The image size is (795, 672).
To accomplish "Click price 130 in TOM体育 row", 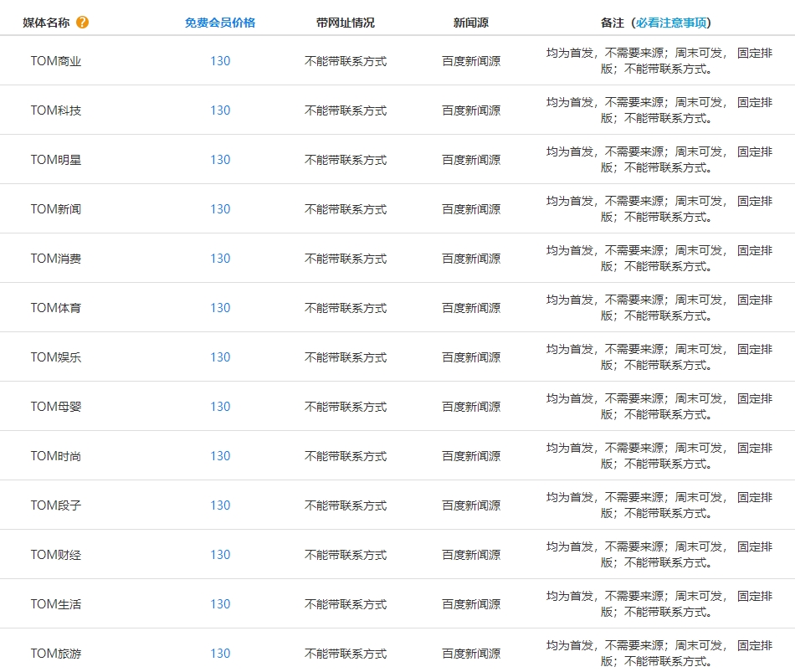I will [x=220, y=308].
